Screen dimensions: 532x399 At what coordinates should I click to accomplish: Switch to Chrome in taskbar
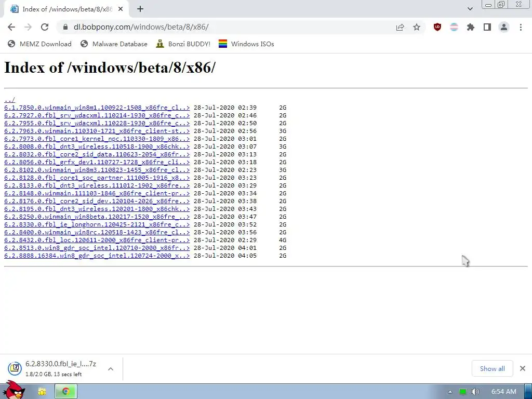[x=66, y=392]
